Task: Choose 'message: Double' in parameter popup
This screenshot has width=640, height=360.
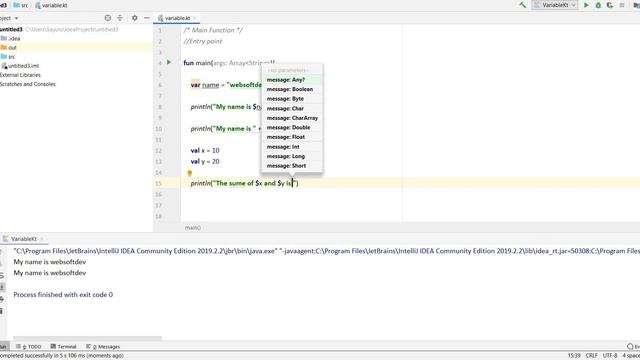Action: [292, 127]
